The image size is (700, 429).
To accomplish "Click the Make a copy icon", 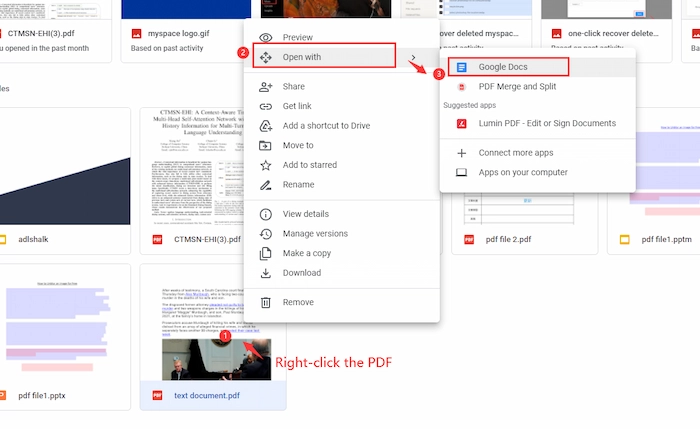I will (266, 253).
